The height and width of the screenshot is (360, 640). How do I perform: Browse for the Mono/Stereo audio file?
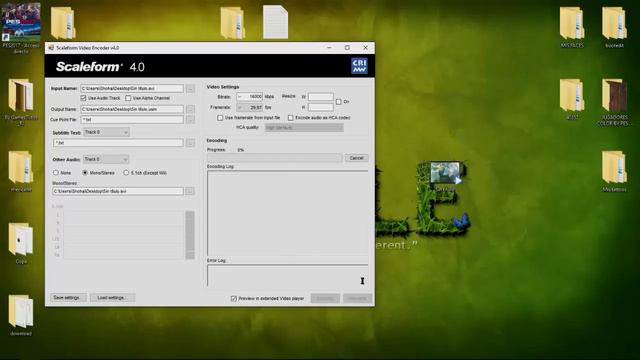190,191
